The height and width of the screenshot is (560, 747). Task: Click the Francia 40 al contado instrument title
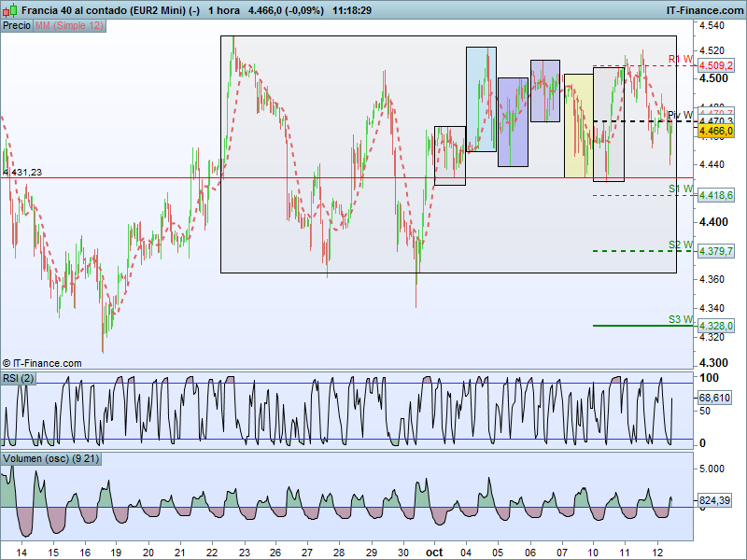pos(110,10)
